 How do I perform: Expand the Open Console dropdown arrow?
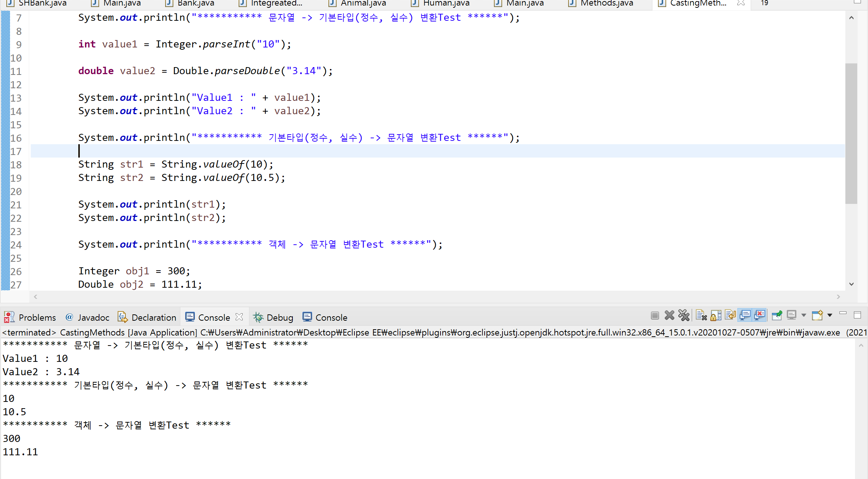(830, 316)
